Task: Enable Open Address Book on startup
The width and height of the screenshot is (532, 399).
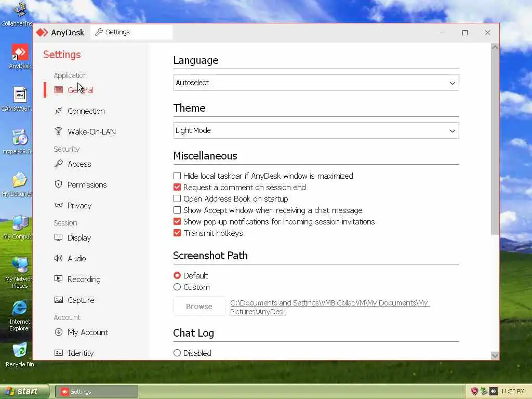Action: [x=177, y=198]
